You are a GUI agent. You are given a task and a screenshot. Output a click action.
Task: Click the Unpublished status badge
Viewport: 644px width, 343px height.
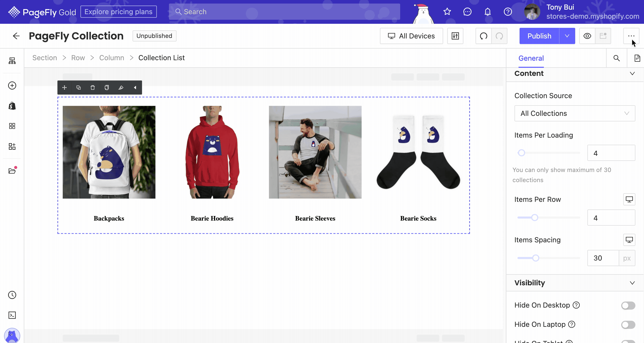coord(154,36)
